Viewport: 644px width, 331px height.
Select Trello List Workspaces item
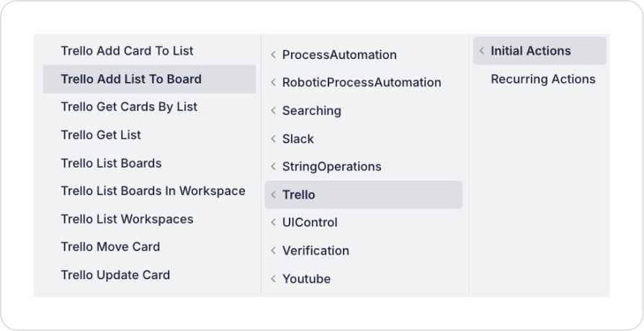(127, 219)
